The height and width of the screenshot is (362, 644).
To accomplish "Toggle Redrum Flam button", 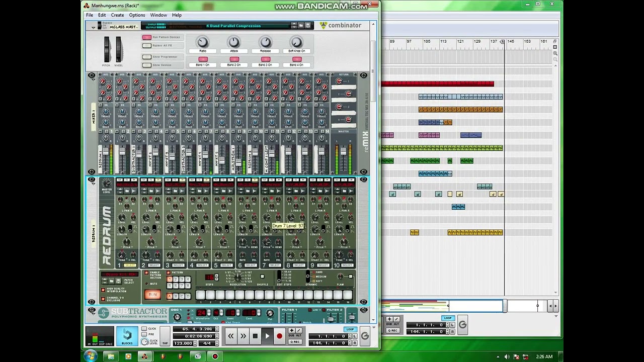I will [x=351, y=277].
